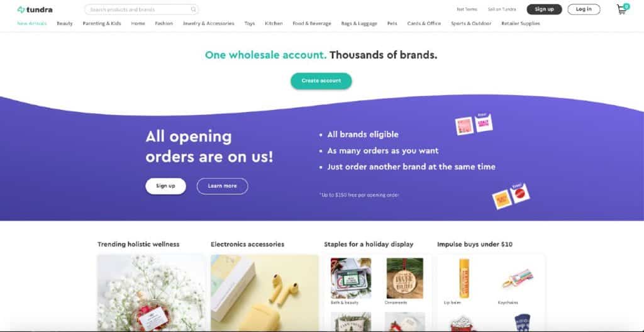
Task: Open Trending holistic wellness image
Action: [151, 293]
